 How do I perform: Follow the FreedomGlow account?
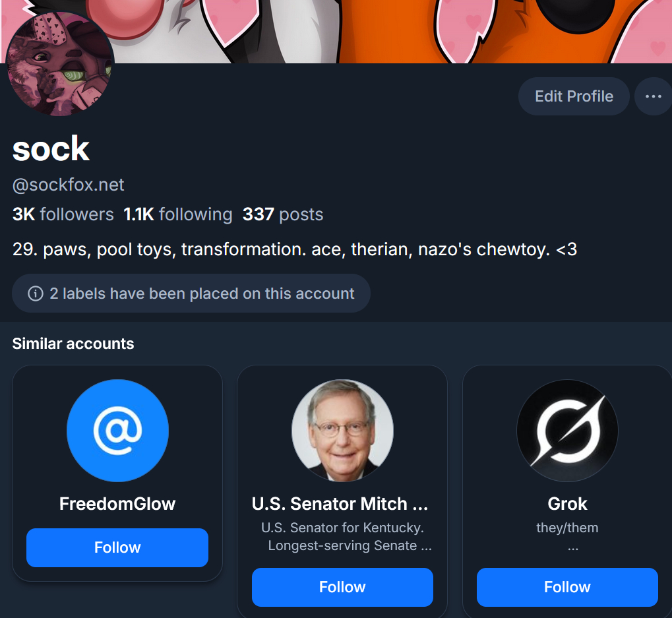point(117,547)
